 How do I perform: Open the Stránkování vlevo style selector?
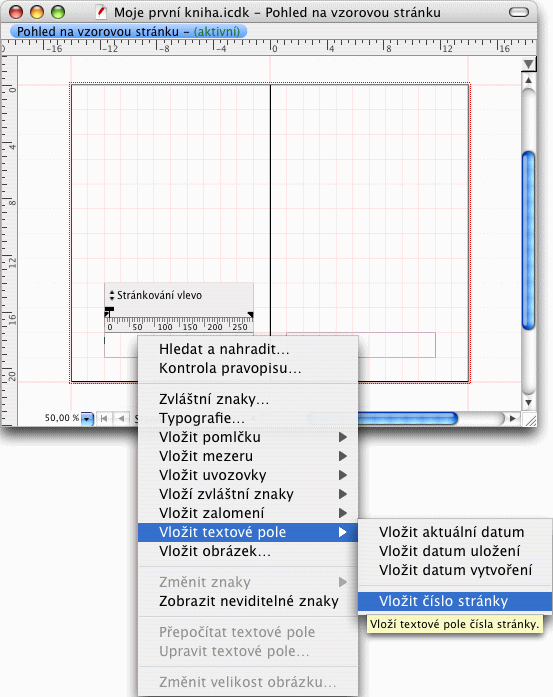click(x=156, y=295)
